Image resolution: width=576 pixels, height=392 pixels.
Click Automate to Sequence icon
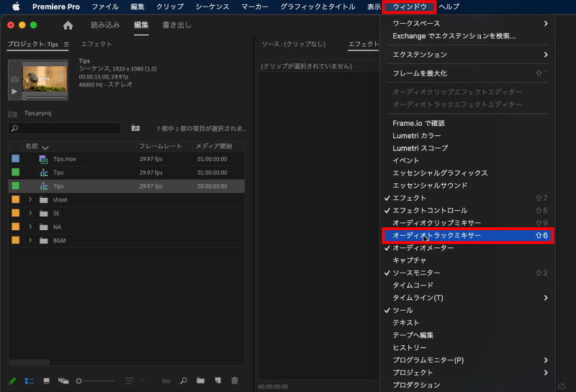(166, 381)
